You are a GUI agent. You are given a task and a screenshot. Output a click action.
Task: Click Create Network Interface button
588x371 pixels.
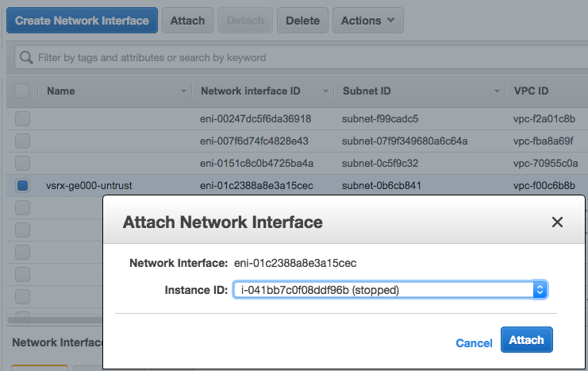point(82,21)
